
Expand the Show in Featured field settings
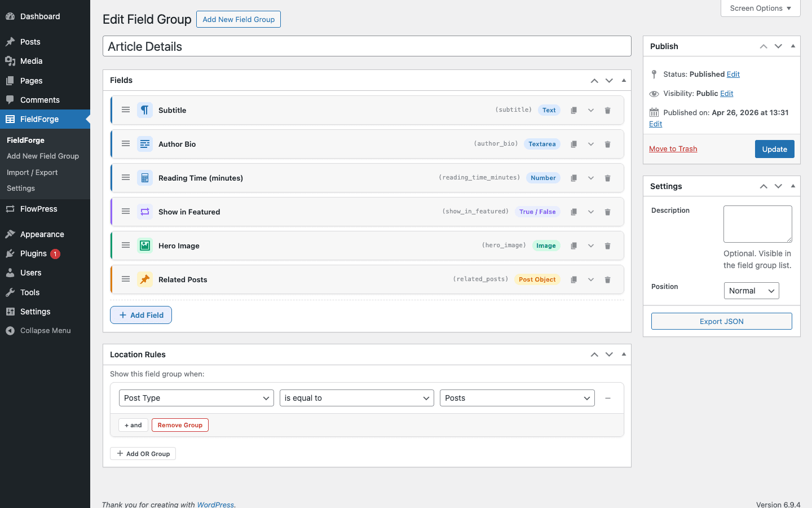click(590, 212)
